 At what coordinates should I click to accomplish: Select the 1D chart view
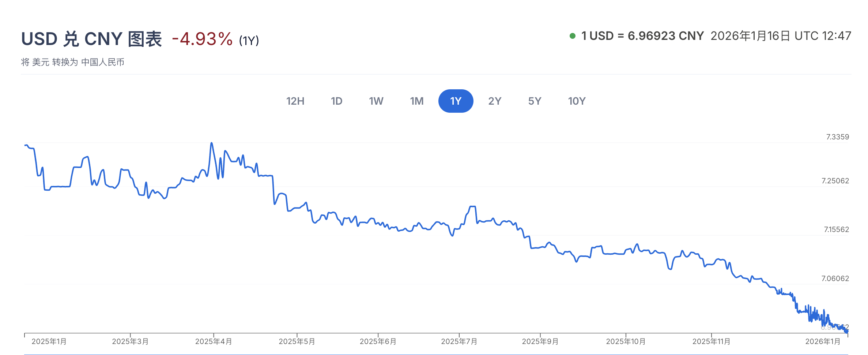tap(337, 101)
